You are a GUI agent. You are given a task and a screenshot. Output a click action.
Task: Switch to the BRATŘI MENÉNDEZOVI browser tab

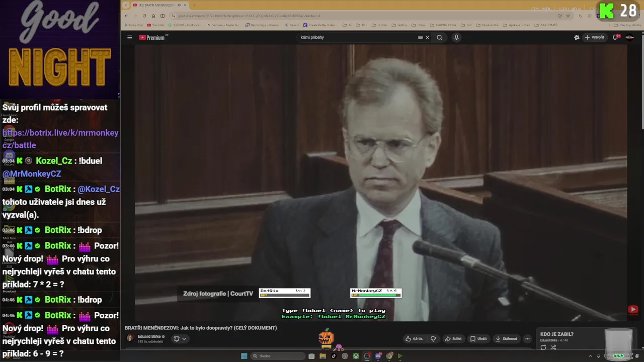[x=156, y=5]
